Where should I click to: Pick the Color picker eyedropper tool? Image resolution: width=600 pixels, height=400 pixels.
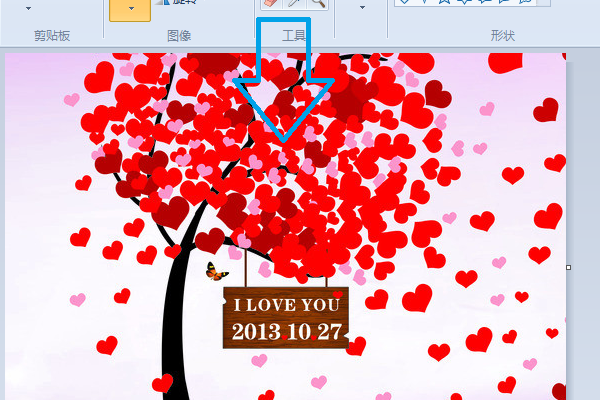pos(295,4)
